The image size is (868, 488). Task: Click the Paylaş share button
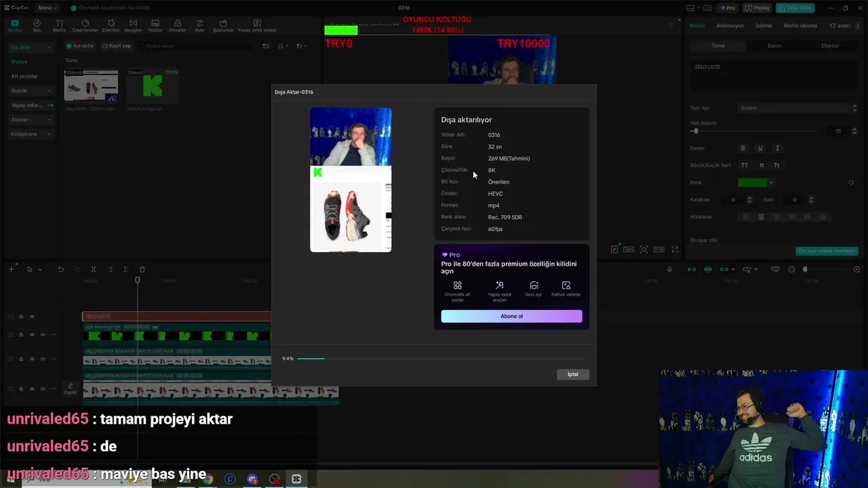pos(757,8)
